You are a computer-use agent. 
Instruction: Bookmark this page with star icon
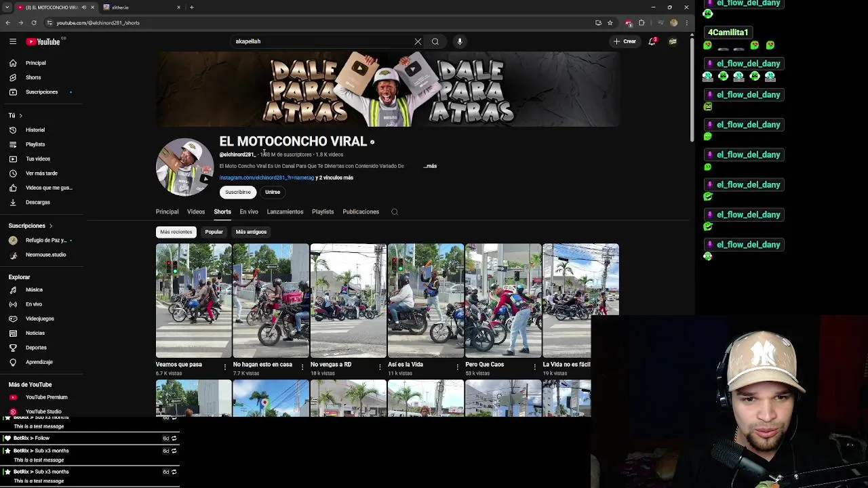pos(610,22)
